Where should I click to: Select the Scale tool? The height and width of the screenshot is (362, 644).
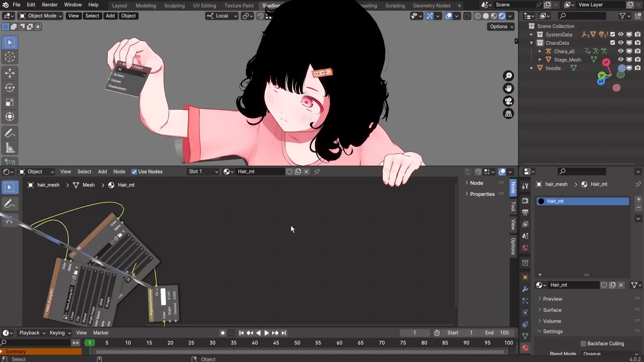pos(10,102)
